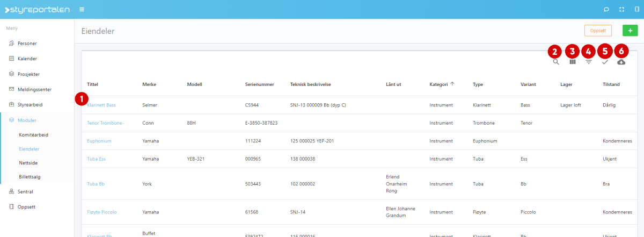Image resolution: width=644 pixels, height=237 pixels.
Task: Click the Selmer brand cell
Action: pos(150,105)
